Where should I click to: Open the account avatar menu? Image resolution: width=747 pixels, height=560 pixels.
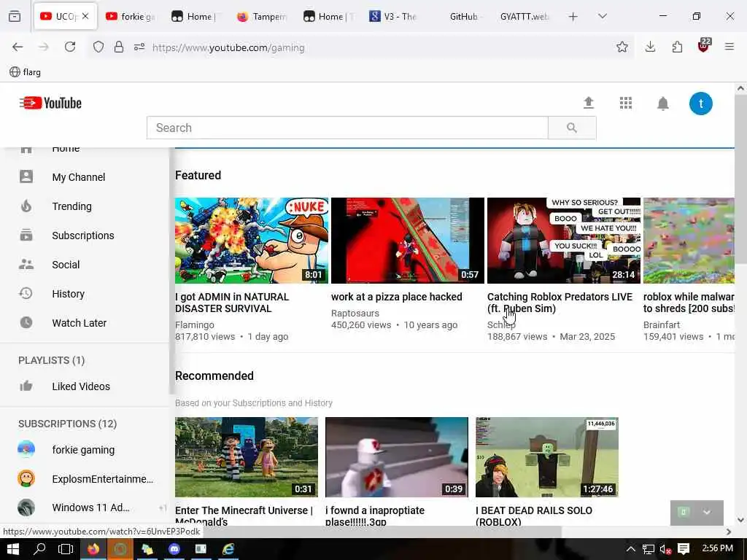(x=701, y=104)
